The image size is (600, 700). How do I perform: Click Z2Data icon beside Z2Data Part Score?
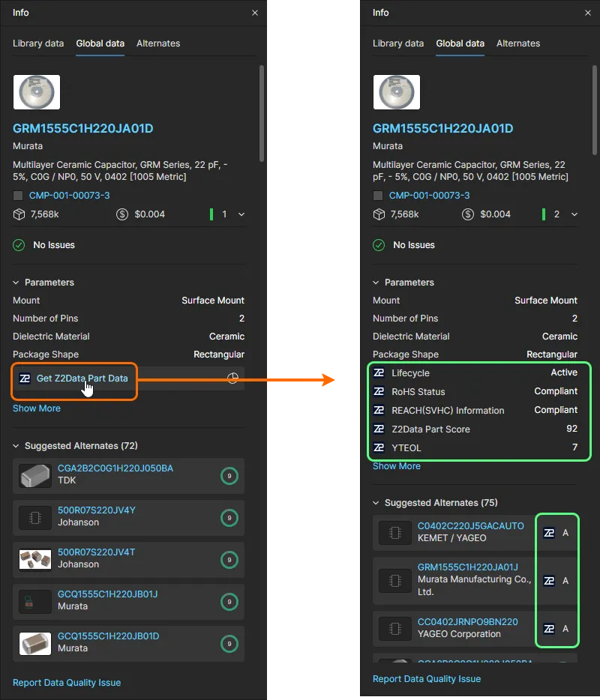(x=379, y=429)
